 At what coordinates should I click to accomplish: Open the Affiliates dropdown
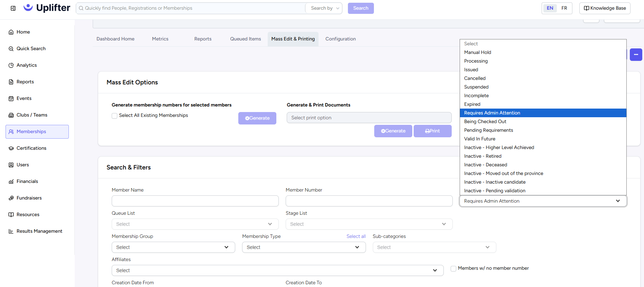[277, 270]
